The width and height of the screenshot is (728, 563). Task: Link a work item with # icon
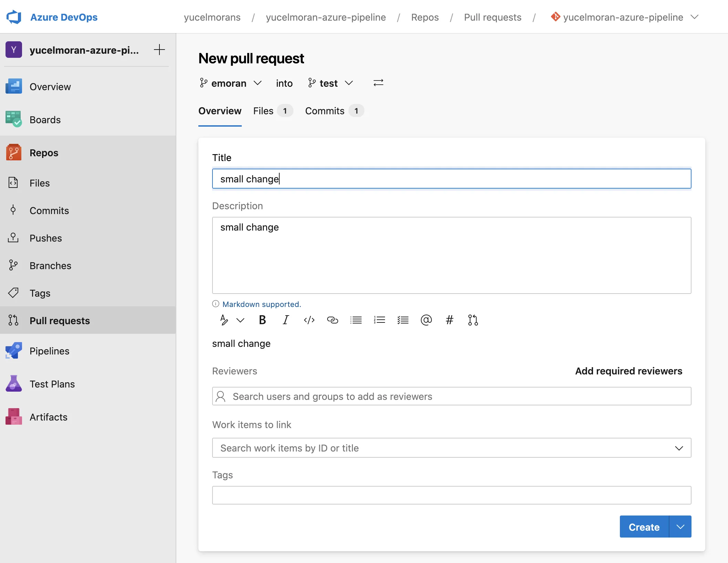(449, 320)
